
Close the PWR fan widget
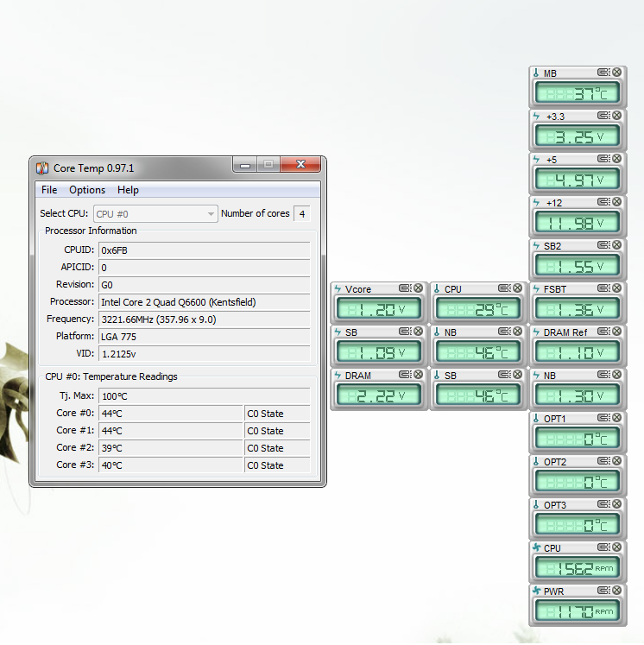616,591
